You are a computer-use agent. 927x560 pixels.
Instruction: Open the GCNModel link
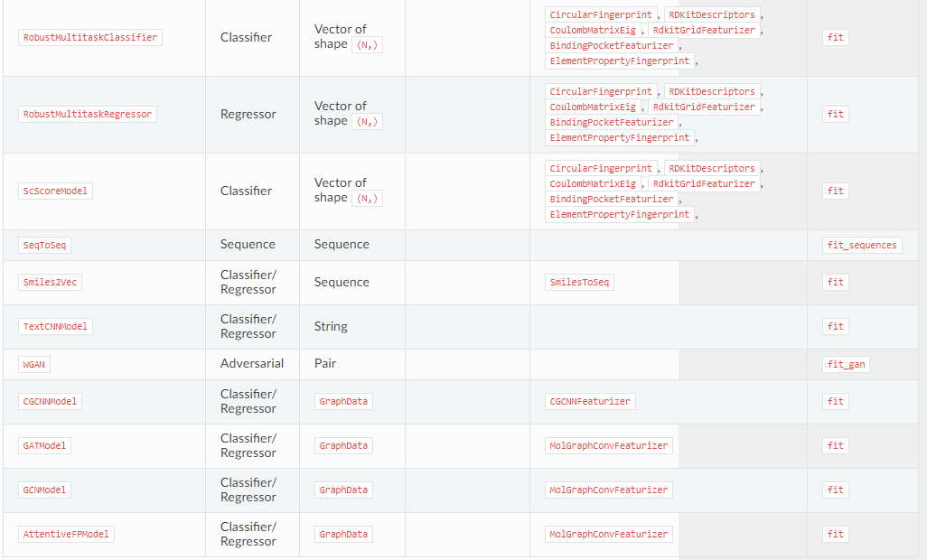pyautogui.click(x=43, y=490)
